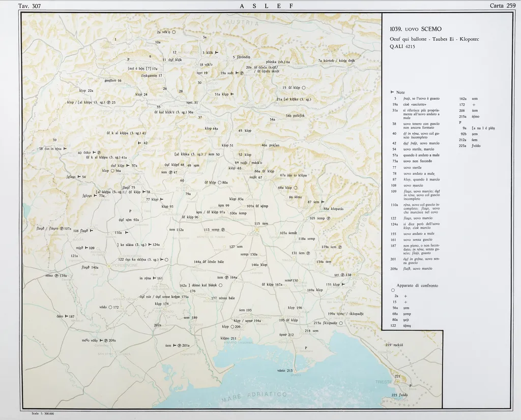Click the flag symbol next to point 42
This screenshot has width=521, height=420.
(x=139, y=143)
